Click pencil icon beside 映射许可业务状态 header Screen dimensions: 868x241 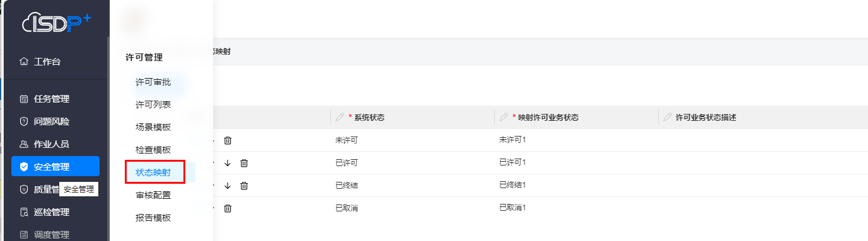[504, 117]
